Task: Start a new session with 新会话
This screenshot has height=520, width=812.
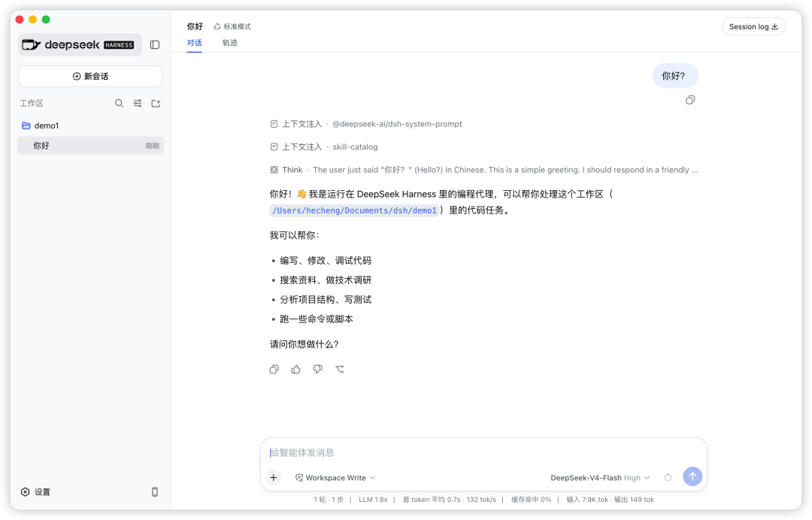Action: [91, 76]
